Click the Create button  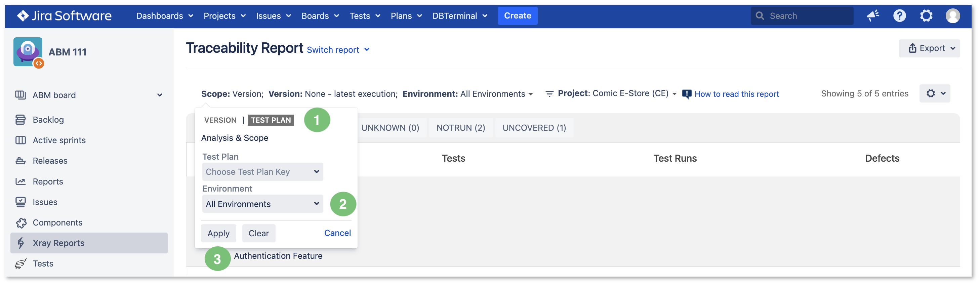coord(518,15)
